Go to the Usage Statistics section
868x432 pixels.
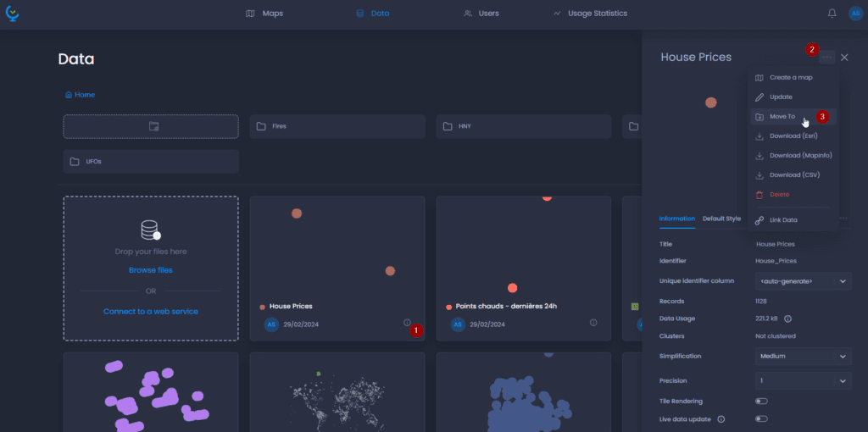(590, 14)
